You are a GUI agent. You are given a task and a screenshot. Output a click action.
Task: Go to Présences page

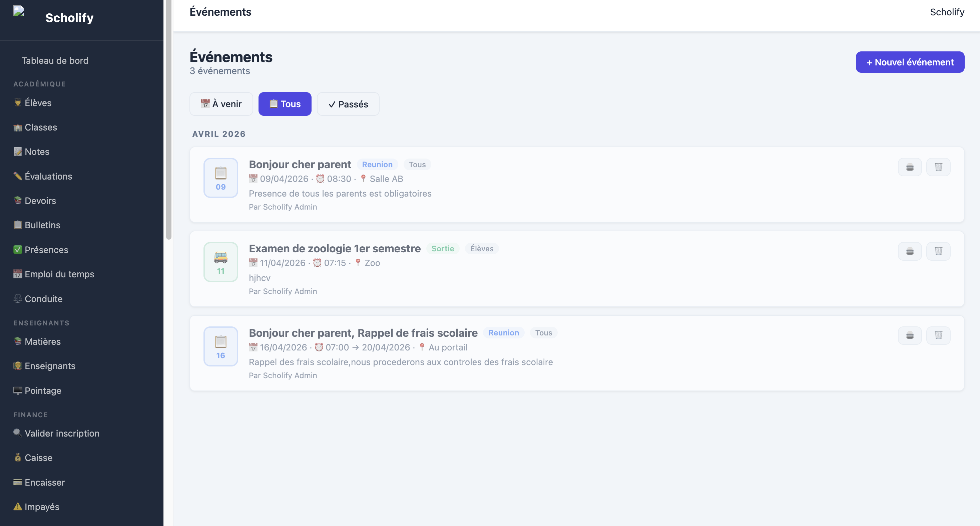tap(46, 250)
